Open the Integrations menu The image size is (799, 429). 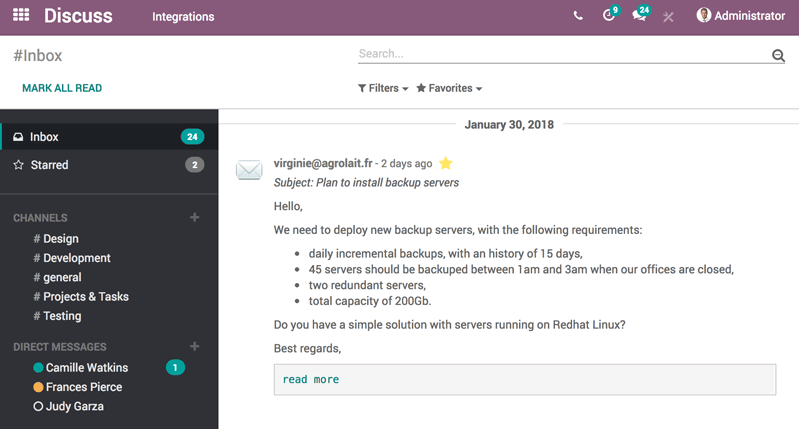point(183,17)
